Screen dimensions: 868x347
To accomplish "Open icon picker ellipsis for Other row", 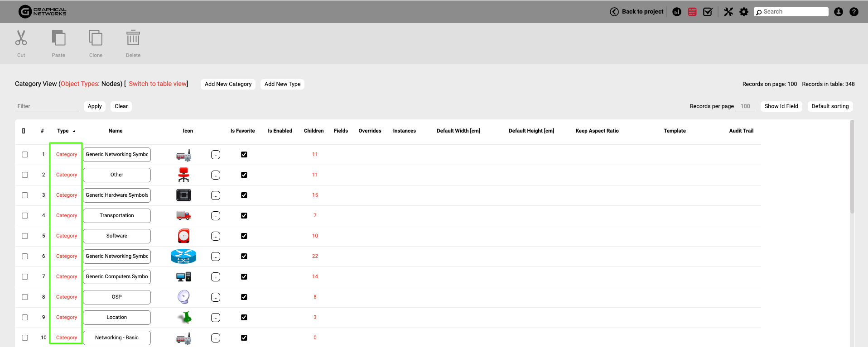I will click(216, 175).
